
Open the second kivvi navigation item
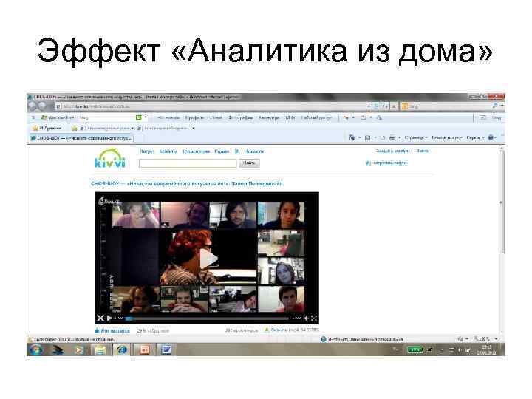click(x=168, y=151)
